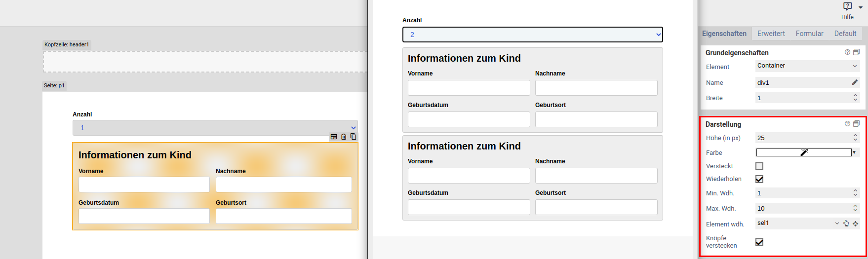
Task: Click the Nachname field in editor canvas
Action: [284, 185]
